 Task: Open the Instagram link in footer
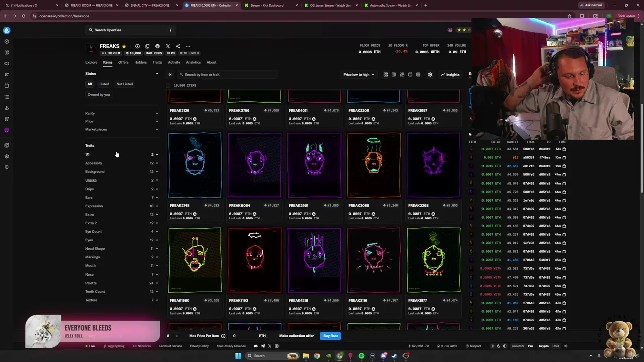[x=276, y=346]
